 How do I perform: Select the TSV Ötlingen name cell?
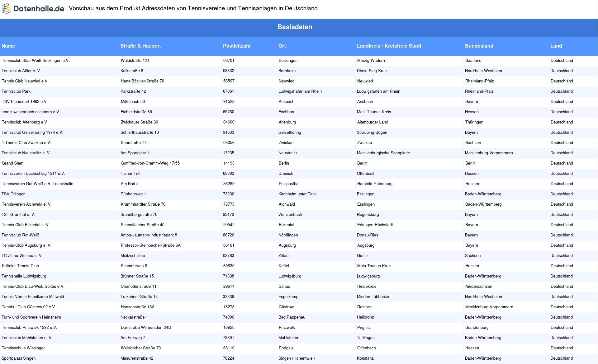pos(13,194)
